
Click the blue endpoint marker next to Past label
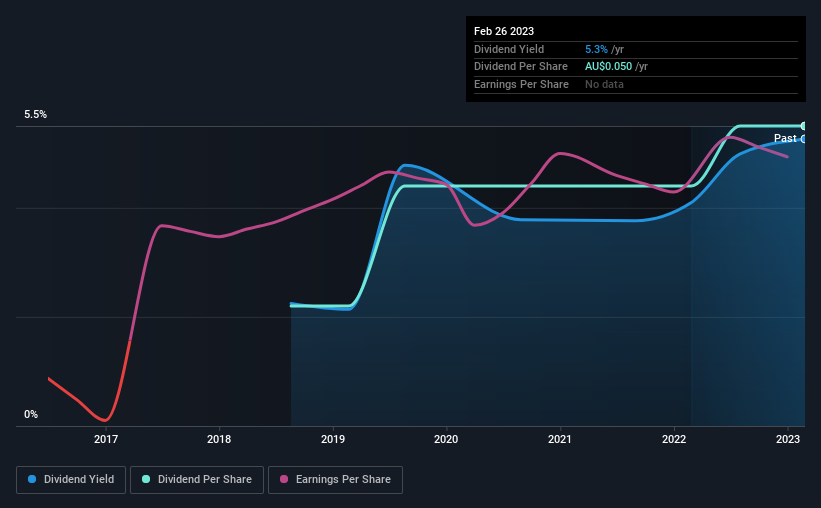pyautogui.click(x=804, y=139)
